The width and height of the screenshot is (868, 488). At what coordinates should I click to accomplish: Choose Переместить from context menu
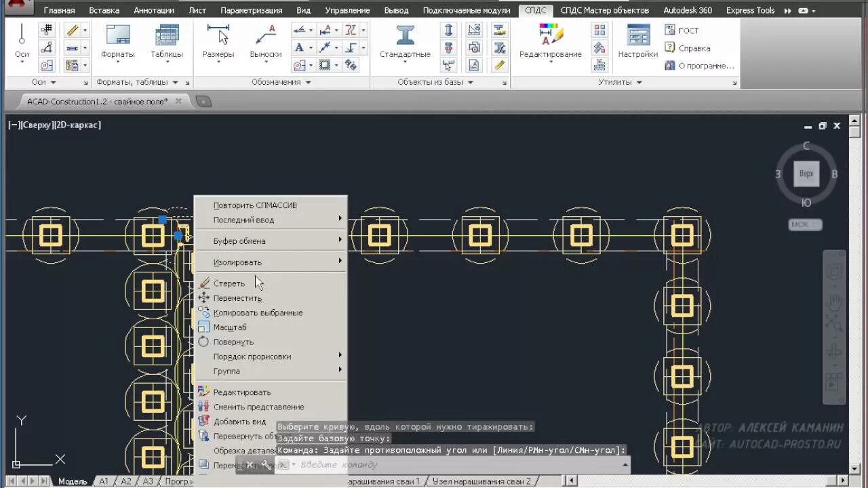(x=270, y=298)
